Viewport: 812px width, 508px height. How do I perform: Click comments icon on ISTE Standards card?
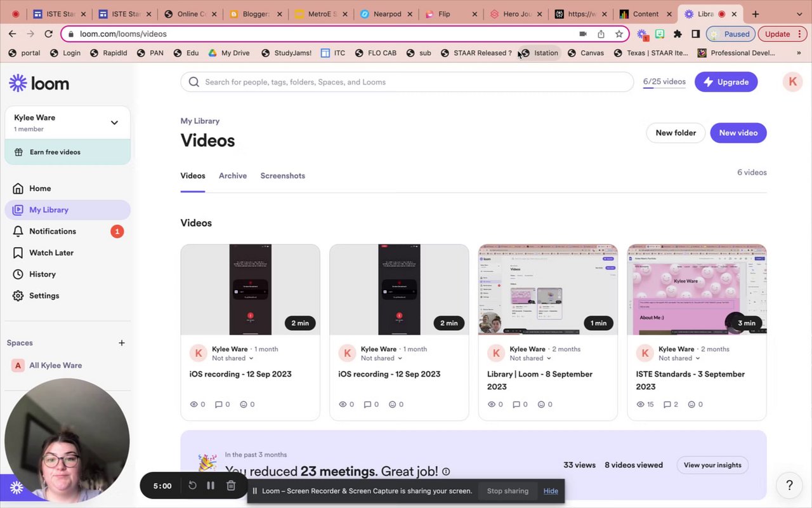(x=667, y=404)
